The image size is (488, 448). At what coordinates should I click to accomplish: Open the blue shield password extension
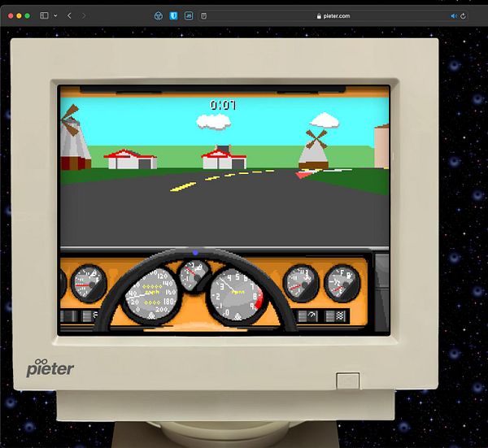click(173, 15)
